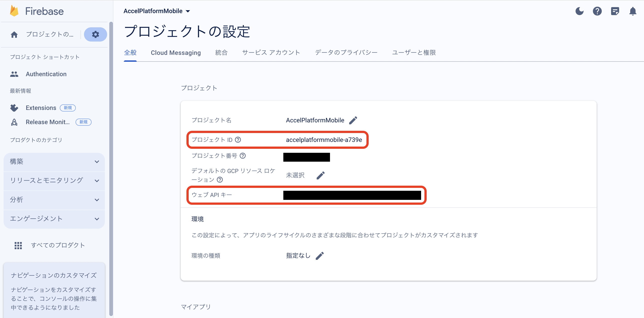
Task: Expand リリースとモニタリング category
Action: (x=54, y=180)
